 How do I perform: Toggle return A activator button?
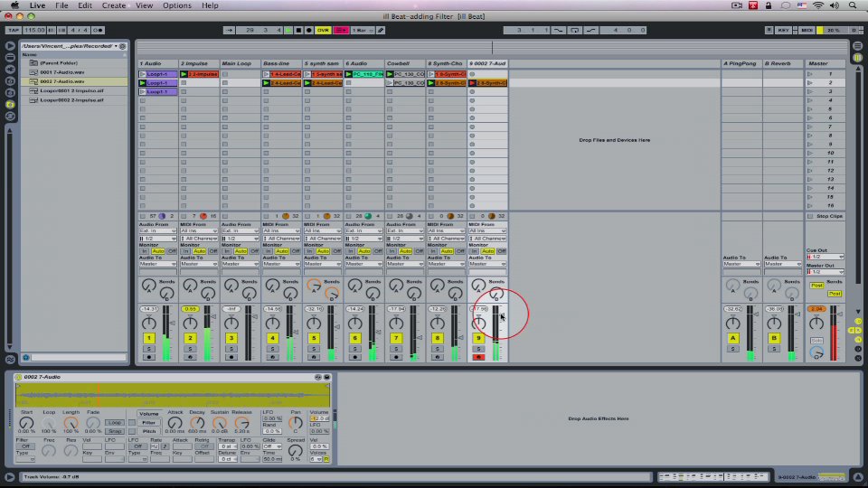tap(733, 338)
